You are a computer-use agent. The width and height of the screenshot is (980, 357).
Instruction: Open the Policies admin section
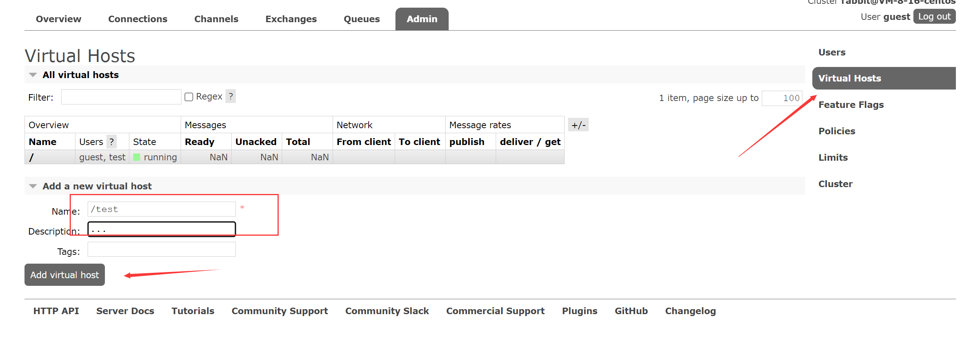pos(836,131)
